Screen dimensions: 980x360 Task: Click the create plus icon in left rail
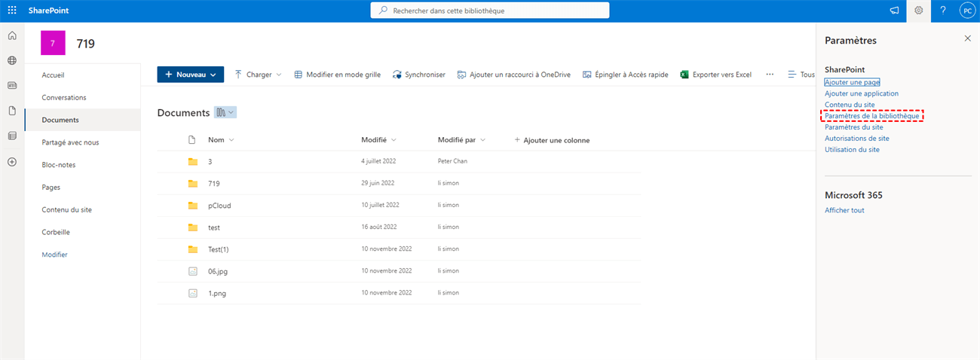coord(12,162)
